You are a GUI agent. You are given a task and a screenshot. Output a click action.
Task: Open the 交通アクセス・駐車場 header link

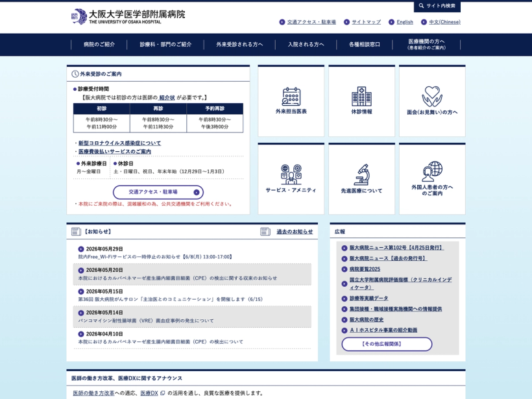311,22
